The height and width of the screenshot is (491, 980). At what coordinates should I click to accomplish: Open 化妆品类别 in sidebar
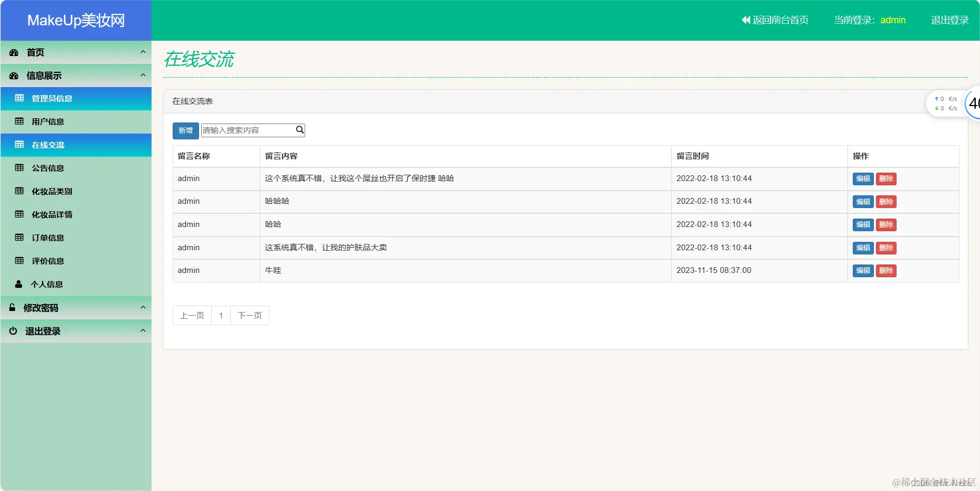click(76, 192)
